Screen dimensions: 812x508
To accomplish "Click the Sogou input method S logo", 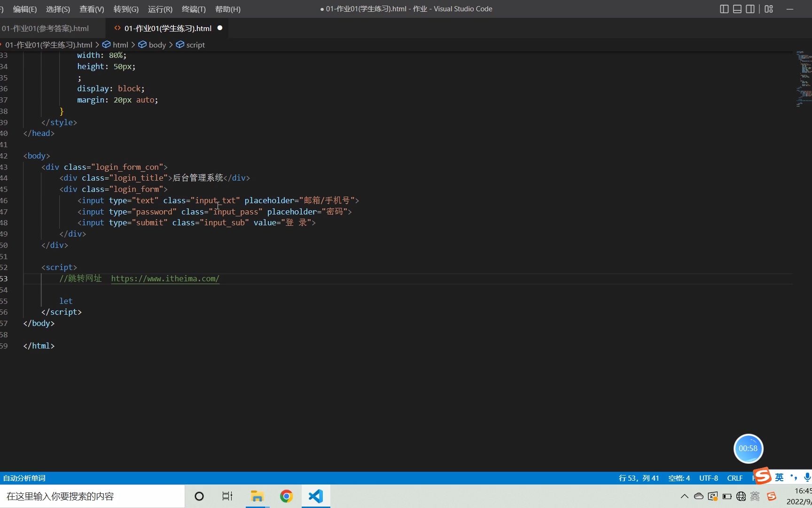I will click(763, 476).
